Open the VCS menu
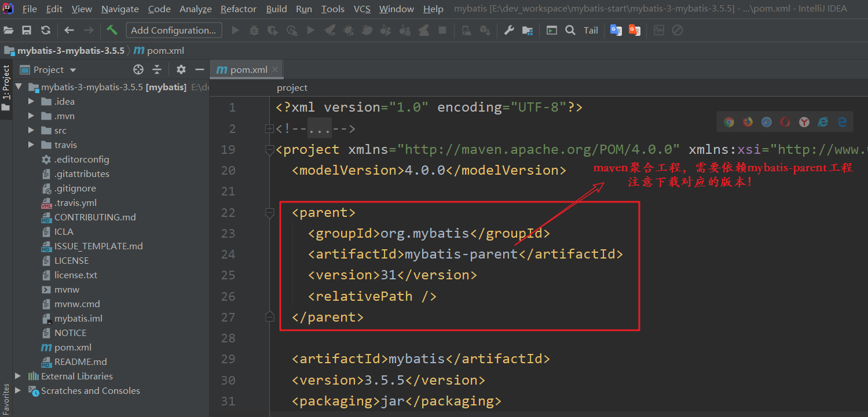 (x=362, y=9)
